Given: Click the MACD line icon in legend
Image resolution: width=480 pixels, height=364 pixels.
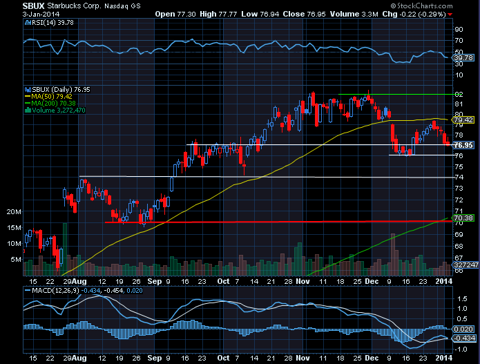Looking at the screenshot, I should click(28, 291).
